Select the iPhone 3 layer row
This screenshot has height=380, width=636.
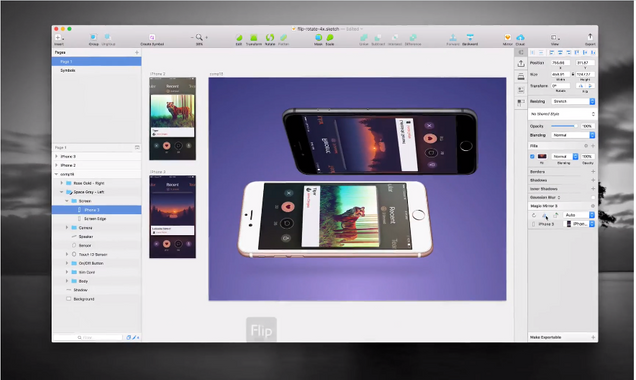[97, 210]
